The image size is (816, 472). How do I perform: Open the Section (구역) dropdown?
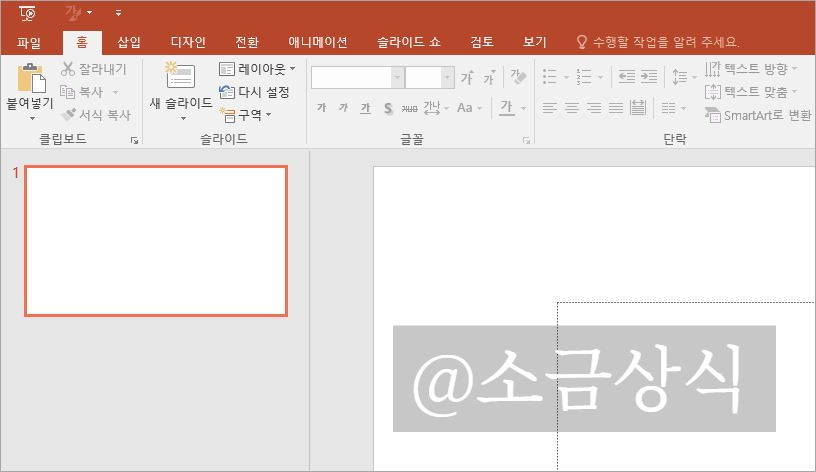point(245,114)
